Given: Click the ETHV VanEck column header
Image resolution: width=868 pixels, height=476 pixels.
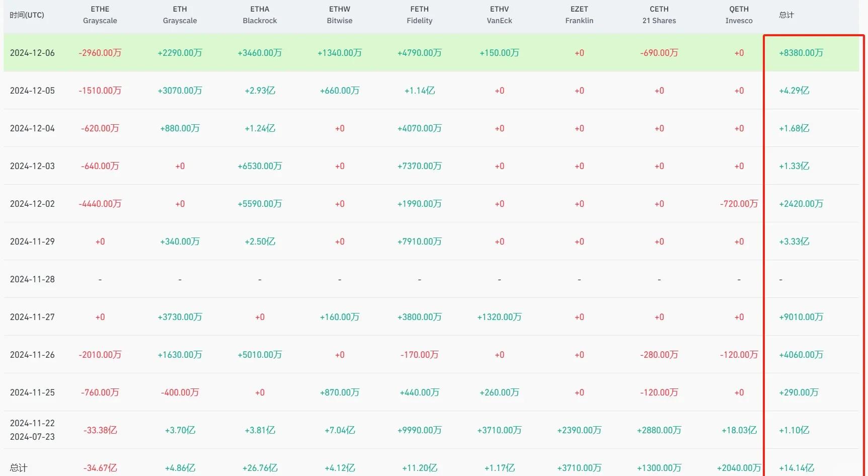Looking at the screenshot, I should [x=499, y=15].
